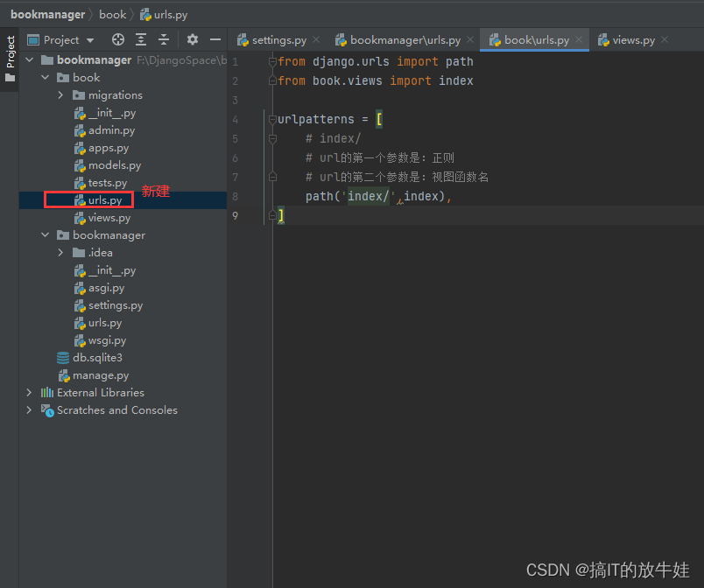Switch to the settings.py editor tab
This screenshot has width=704, height=588.
tap(278, 40)
